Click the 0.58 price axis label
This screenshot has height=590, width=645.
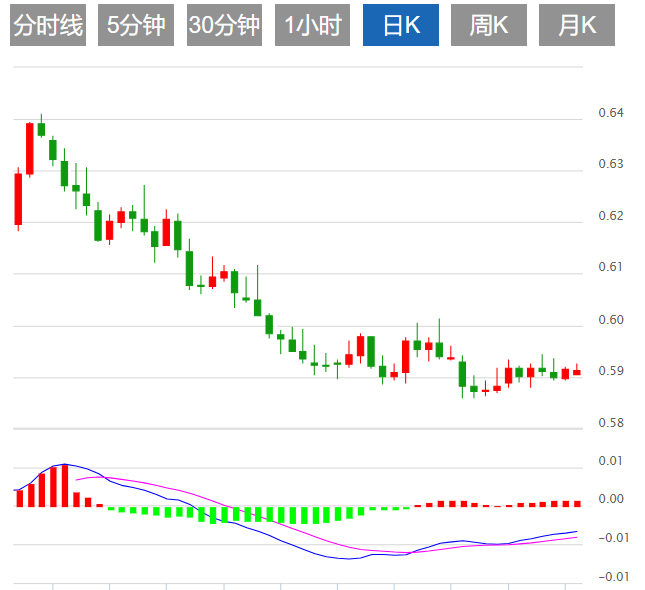(611, 423)
